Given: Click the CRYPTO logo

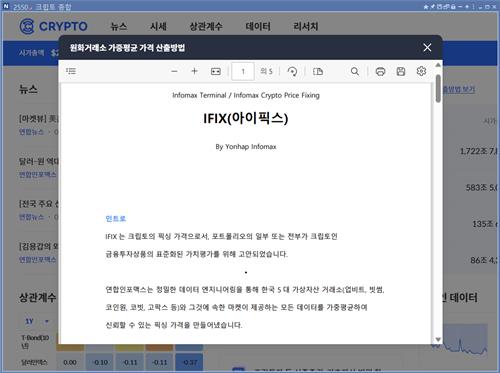Looking at the screenshot, I should coord(53,26).
